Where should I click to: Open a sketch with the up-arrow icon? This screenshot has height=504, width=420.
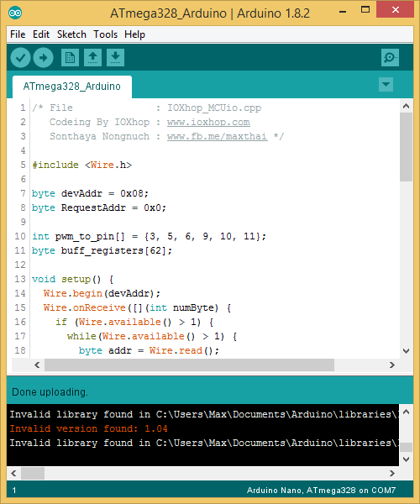click(93, 58)
